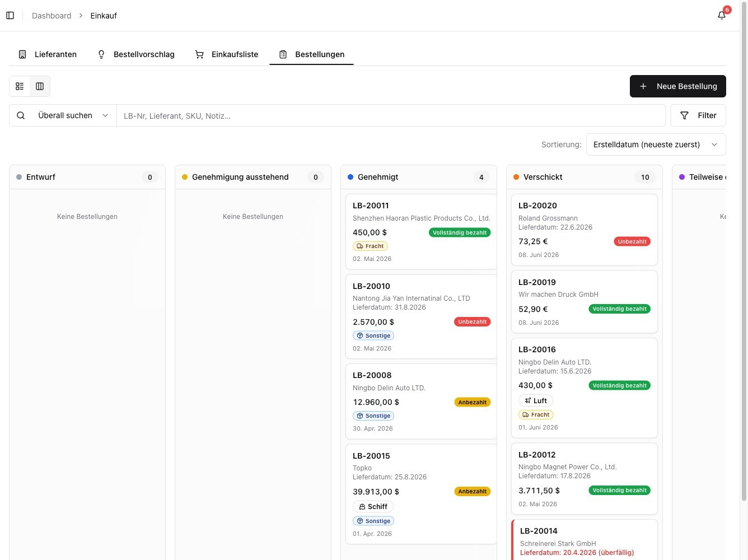Switch to list view layout
This screenshot has height=560, width=748.
coord(20,86)
